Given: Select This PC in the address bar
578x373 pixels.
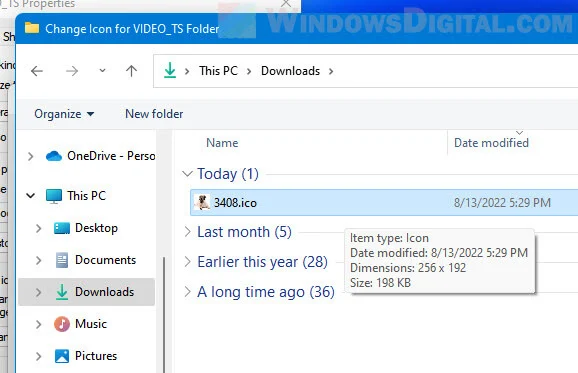Looking at the screenshot, I should pyautogui.click(x=218, y=71).
